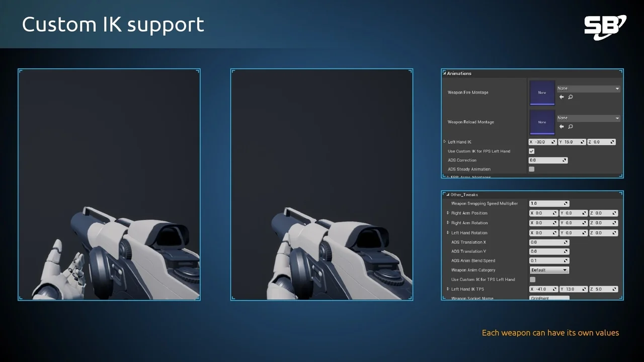
Task: Browse for a Weapon Fire Montage asset
Action: 570,97
